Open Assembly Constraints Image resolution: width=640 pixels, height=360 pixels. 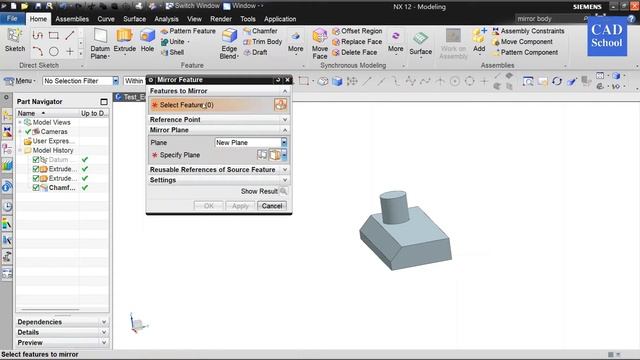(528, 31)
